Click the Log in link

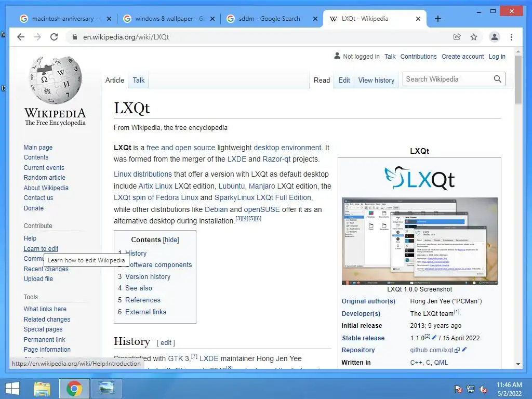[x=497, y=56]
